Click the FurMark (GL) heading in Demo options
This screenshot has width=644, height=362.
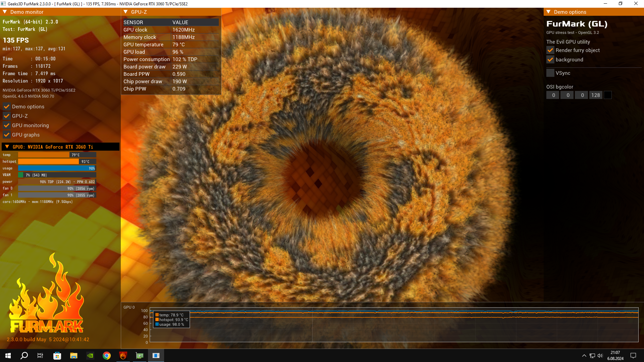[x=577, y=24]
